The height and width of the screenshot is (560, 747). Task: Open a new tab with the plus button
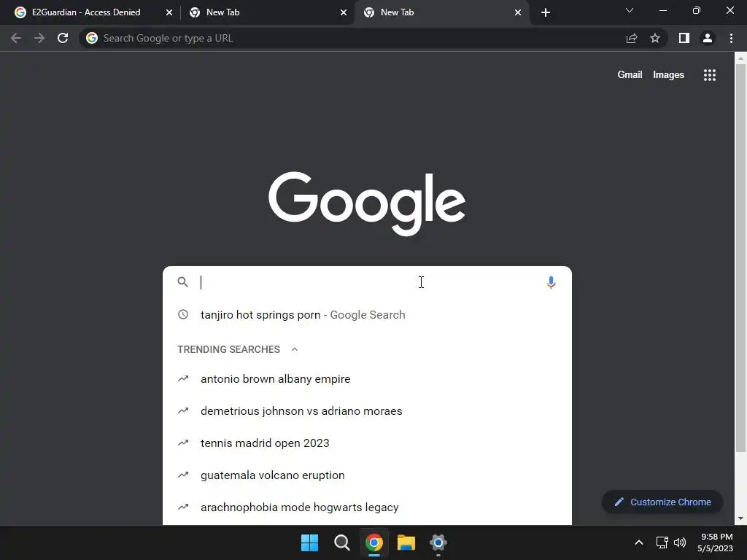tap(546, 12)
